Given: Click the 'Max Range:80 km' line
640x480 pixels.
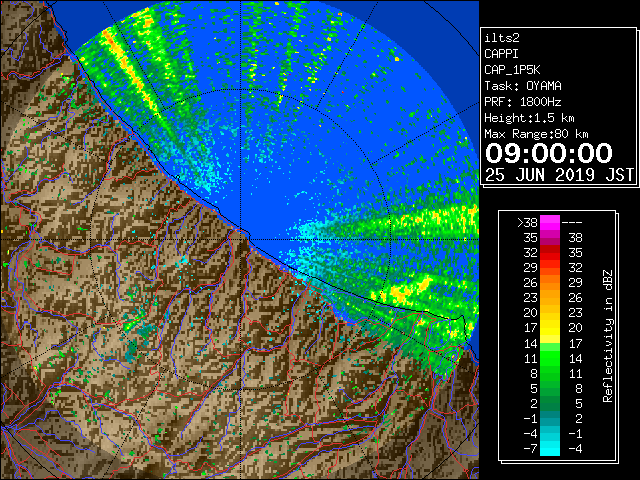Looking at the screenshot, I should pos(536,134).
